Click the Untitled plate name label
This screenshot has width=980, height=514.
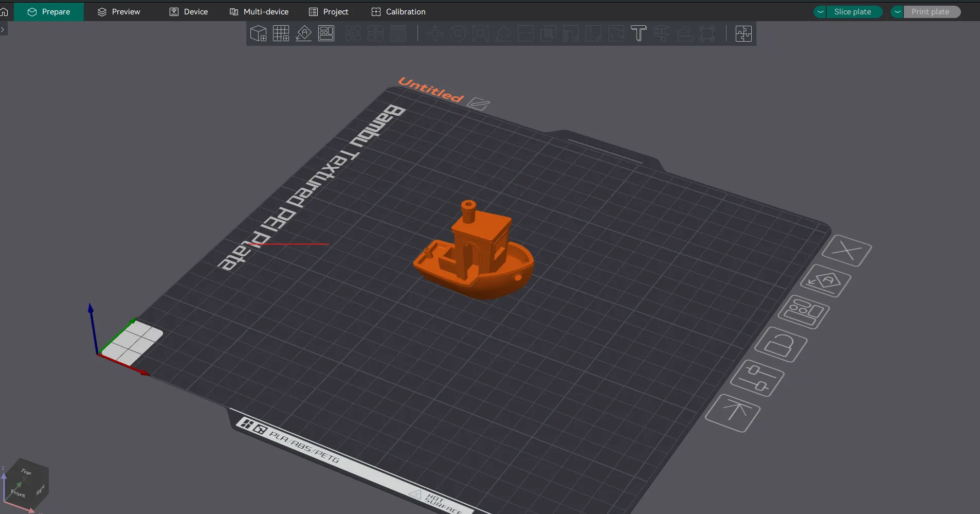pyautogui.click(x=431, y=90)
